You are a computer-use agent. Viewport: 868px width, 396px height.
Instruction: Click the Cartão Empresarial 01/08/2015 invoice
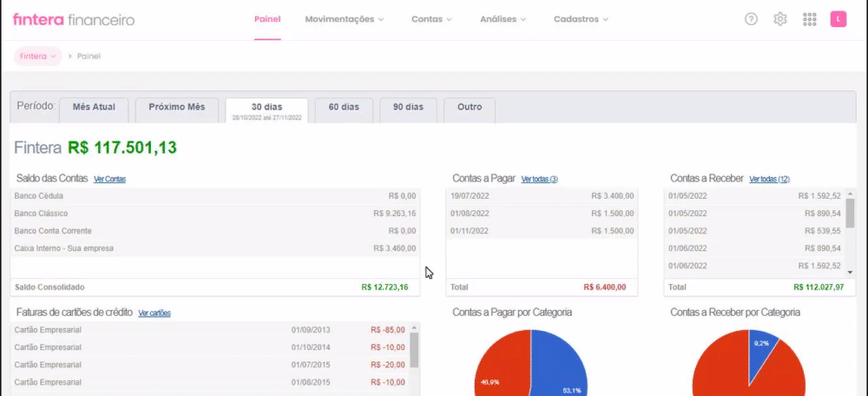click(210, 382)
